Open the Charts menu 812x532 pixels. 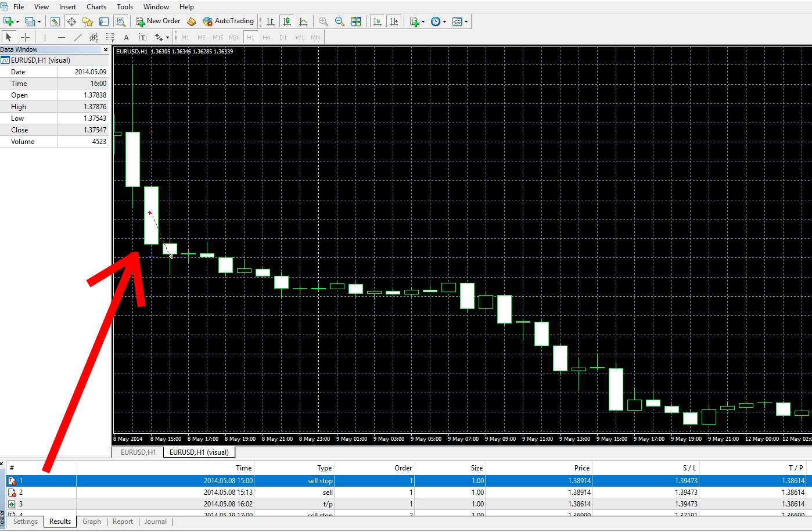[96, 7]
